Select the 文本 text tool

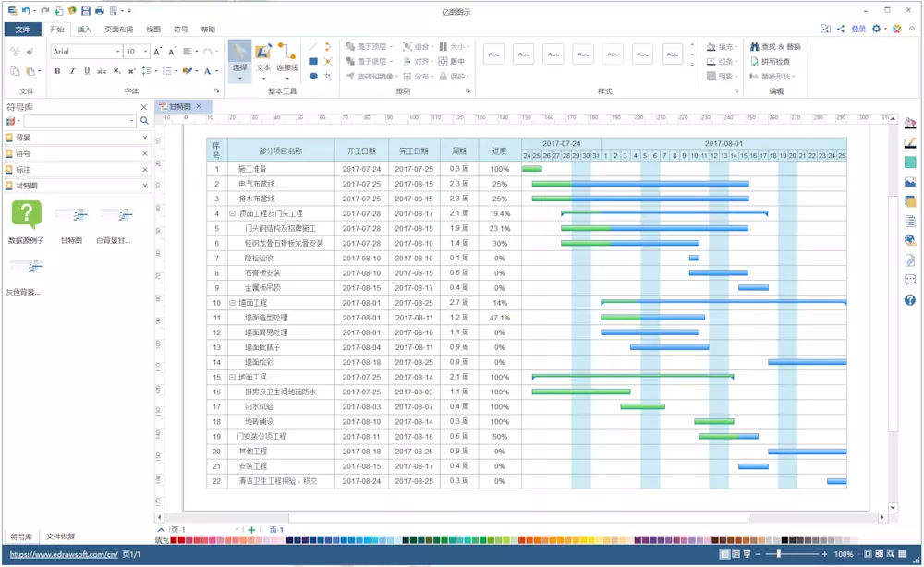[262, 61]
